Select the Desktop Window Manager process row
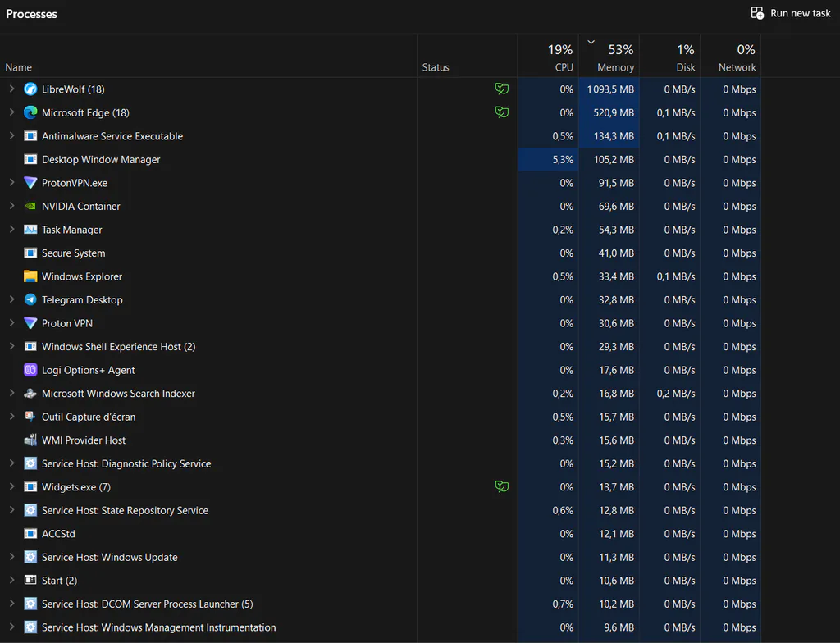The image size is (840, 643). [381, 160]
